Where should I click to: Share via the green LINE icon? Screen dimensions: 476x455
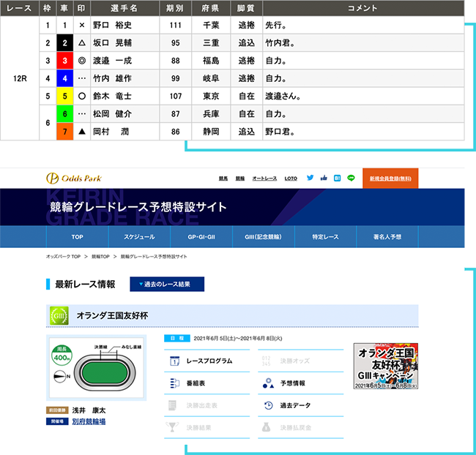(x=351, y=178)
